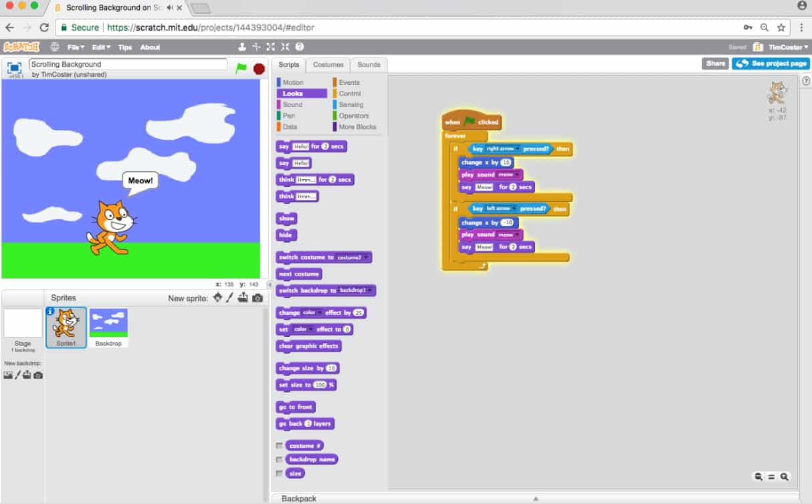Create a new sprite from camera
Viewport: 812px width, 504px height.
258,298
